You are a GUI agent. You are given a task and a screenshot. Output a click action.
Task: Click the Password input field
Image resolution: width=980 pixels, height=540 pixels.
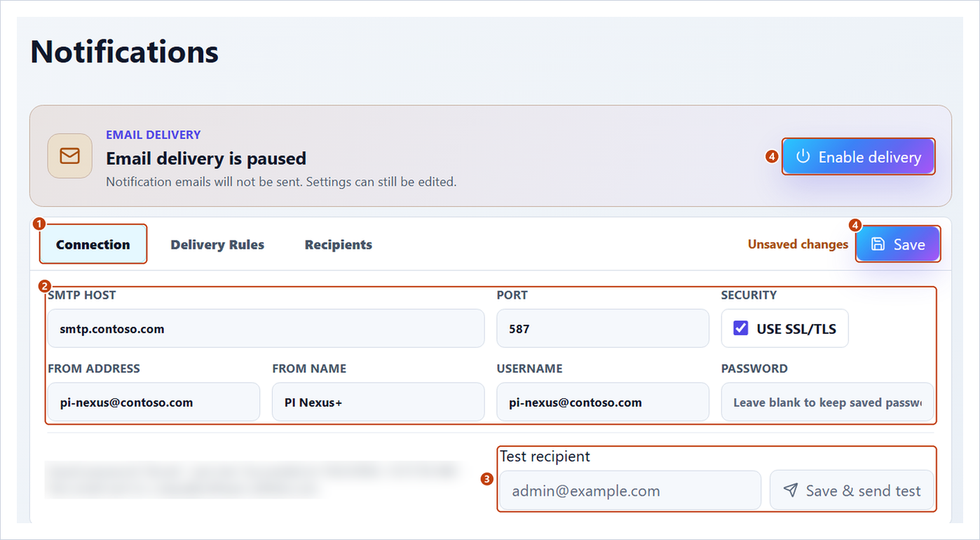pyautogui.click(x=827, y=402)
